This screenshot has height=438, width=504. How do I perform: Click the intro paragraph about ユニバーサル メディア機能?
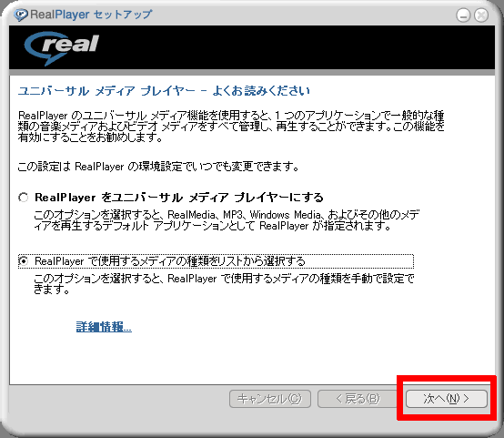[x=231, y=127]
